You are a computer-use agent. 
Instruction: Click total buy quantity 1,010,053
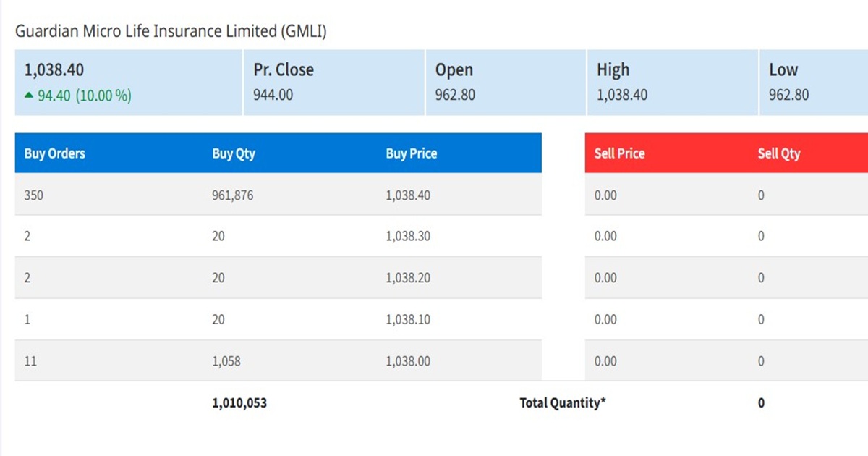[x=239, y=403]
